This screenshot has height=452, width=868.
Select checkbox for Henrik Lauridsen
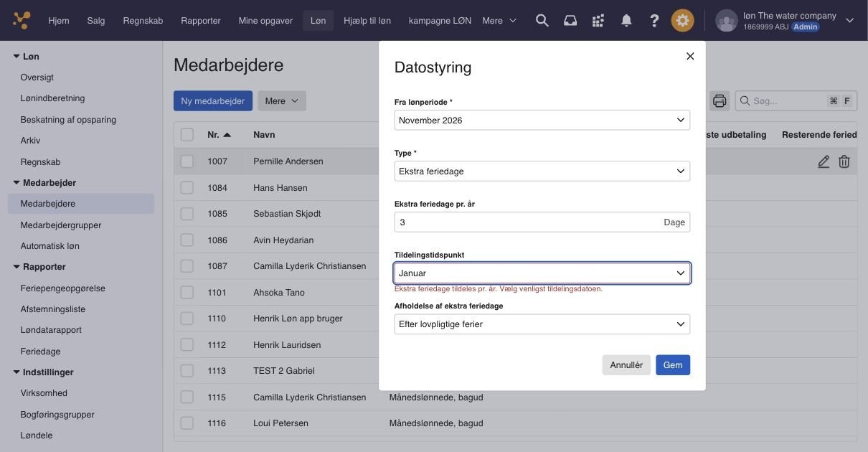187,344
